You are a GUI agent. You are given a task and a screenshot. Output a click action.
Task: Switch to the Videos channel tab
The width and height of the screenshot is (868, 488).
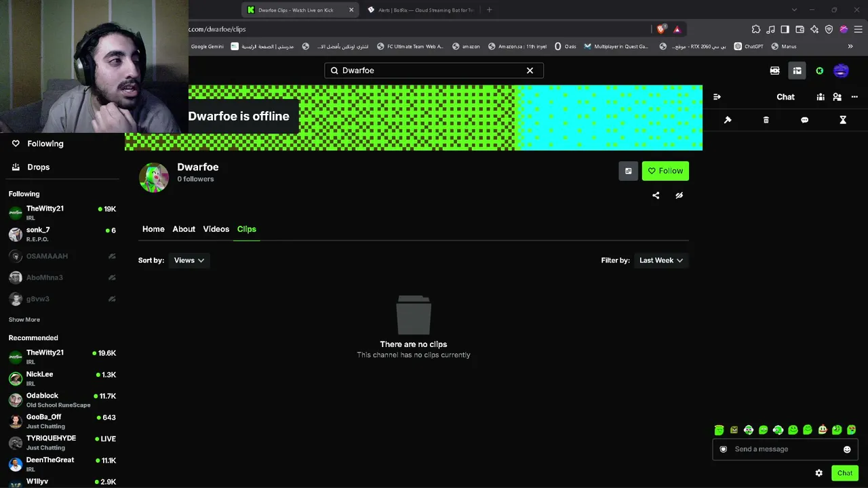click(x=216, y=229)
